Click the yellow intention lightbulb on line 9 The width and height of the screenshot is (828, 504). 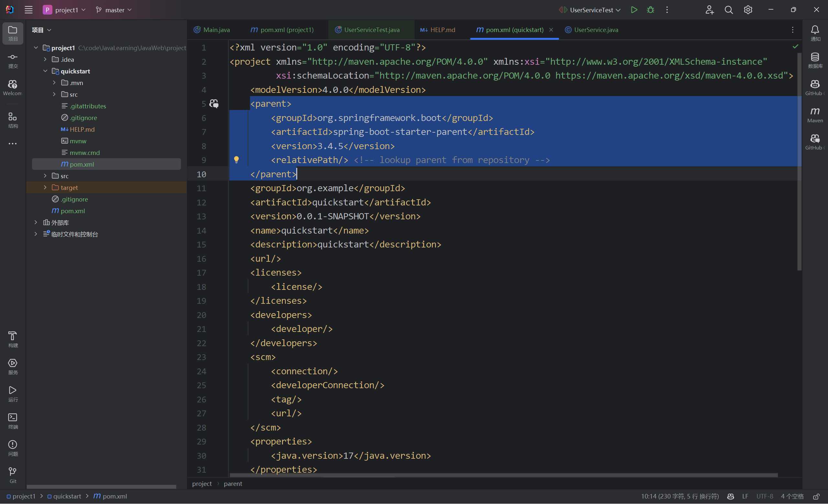[x=236, y=159]
